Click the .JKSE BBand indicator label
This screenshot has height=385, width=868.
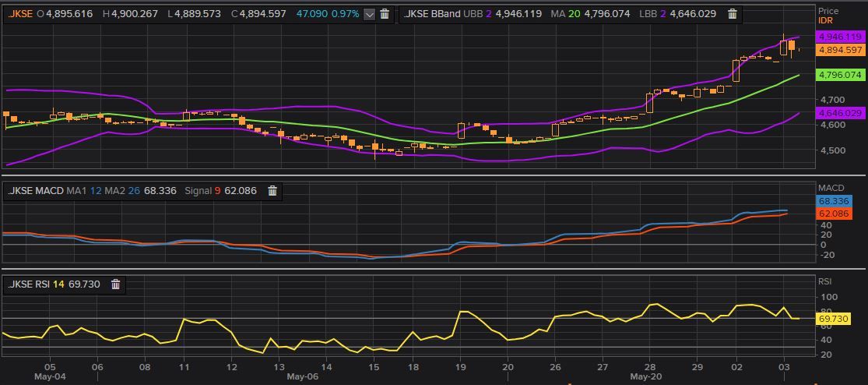(432, 14)
